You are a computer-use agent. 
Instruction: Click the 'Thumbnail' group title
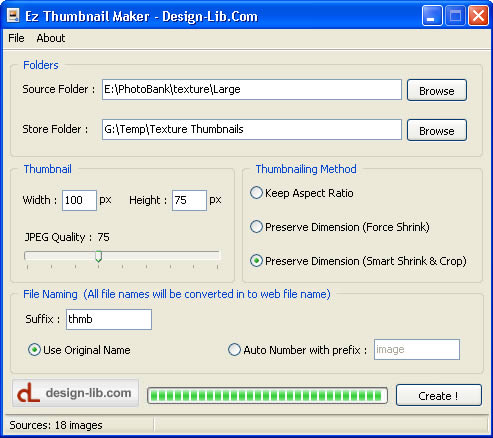tap(47, 169)
